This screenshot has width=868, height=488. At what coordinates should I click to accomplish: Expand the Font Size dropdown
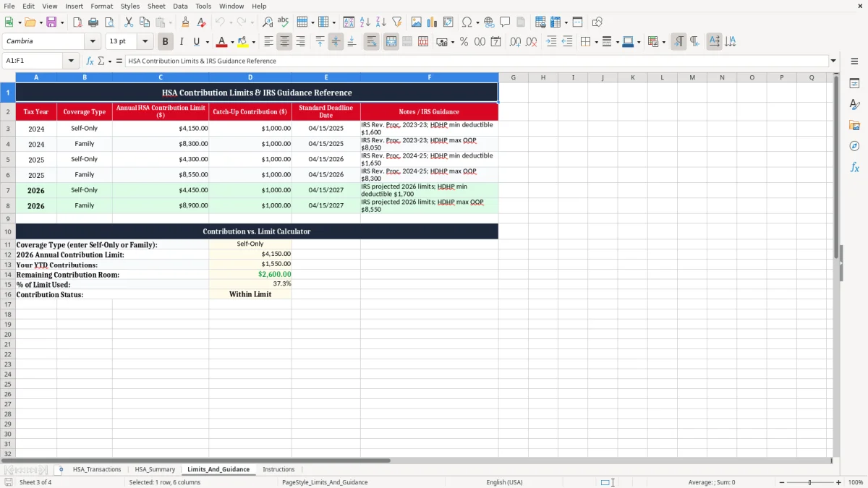click(x=145, y=42)
